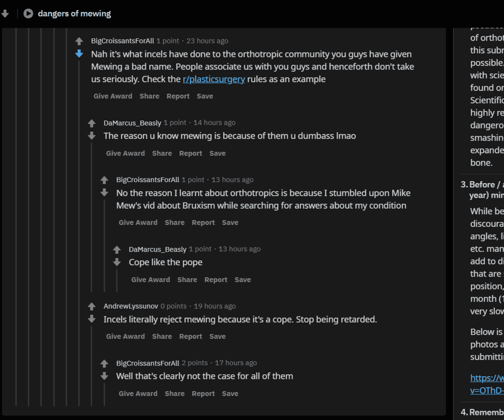Give Award to 'Cope like the pope' comment
Image resolution: width=504 pixels, height=420 pixels.
151,280
